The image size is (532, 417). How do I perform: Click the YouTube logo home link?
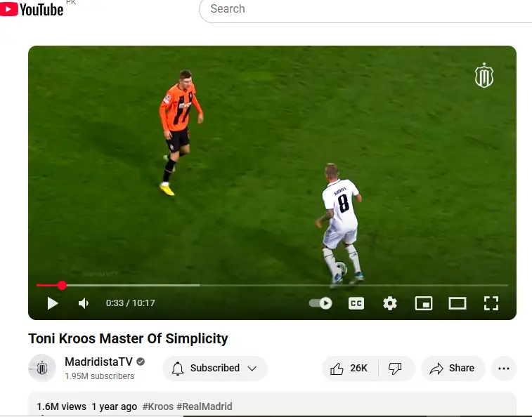point(32,9)
